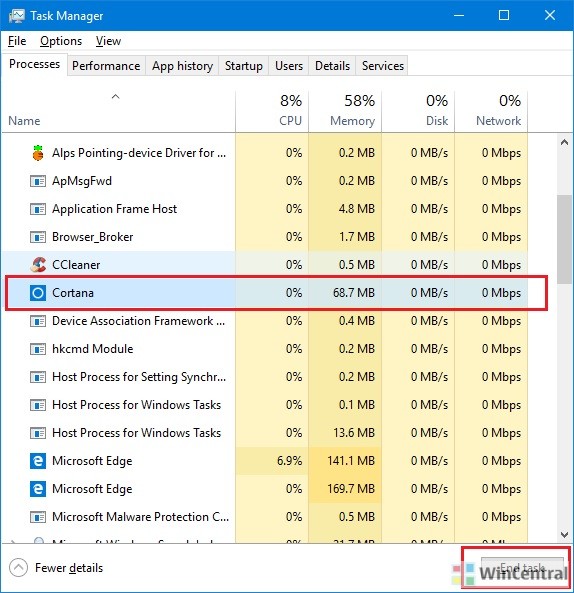Select Microsoft Malware Protection C... row

point(265,517)
